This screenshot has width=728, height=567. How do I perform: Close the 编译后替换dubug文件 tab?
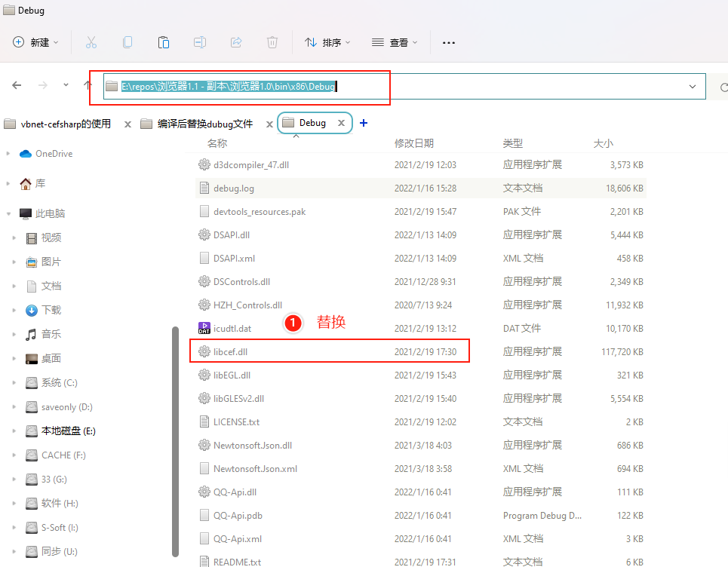(269, 124)
